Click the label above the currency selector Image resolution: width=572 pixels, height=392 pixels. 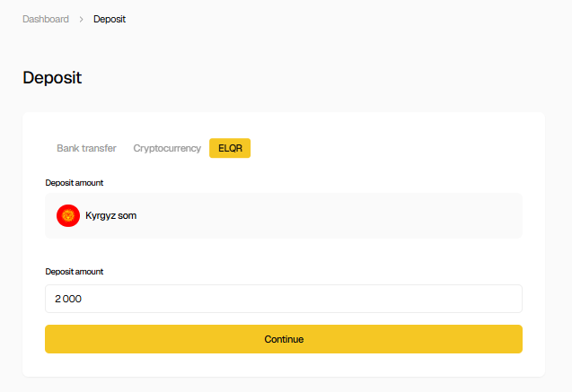(75, 183)
